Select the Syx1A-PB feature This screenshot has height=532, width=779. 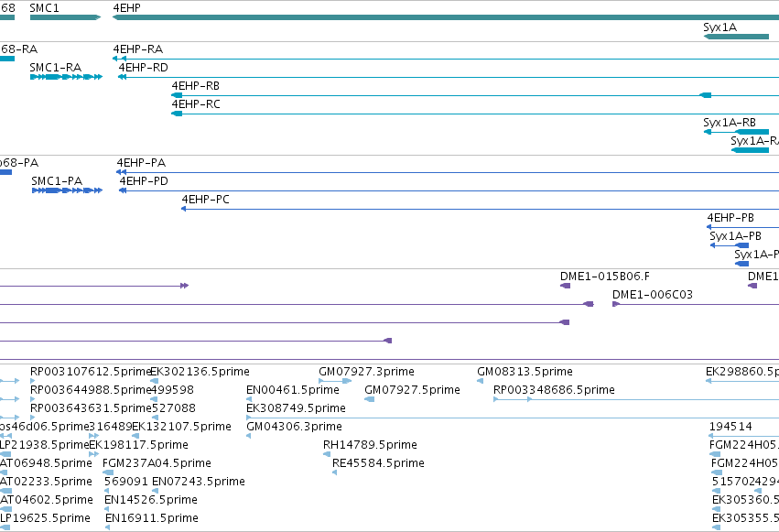(730, 245)
